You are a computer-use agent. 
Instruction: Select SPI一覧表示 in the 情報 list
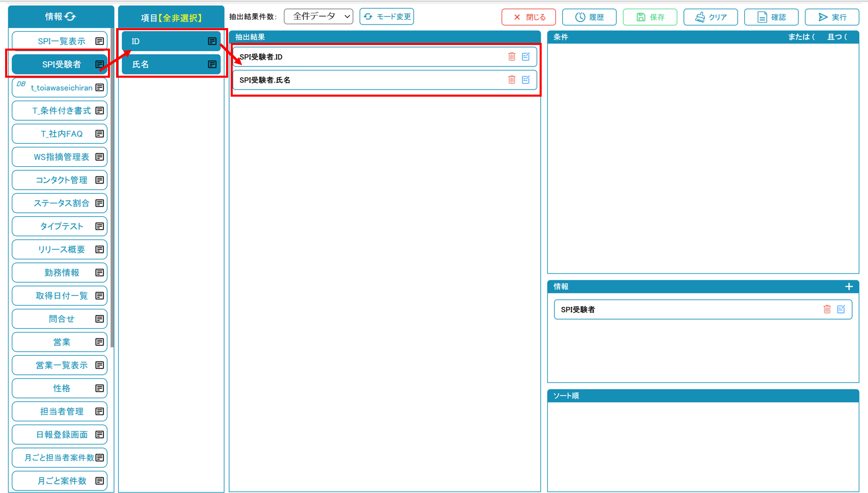coord(60,41)
